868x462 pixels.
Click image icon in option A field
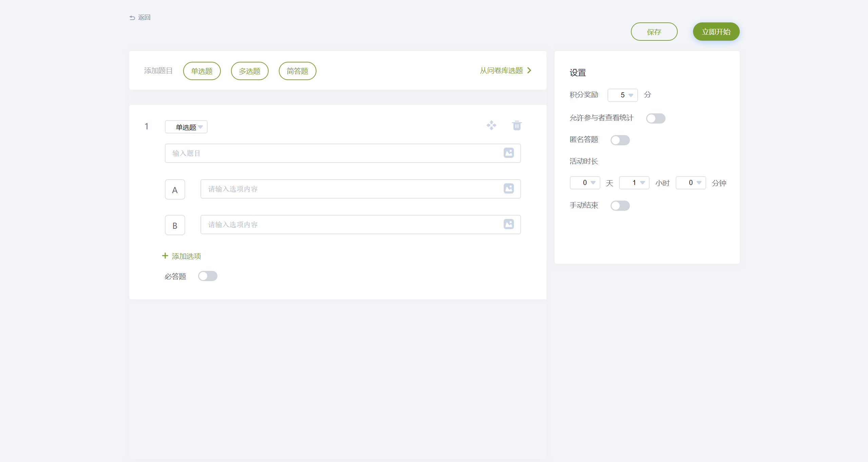pyautogui.click(x=508, y=188)
